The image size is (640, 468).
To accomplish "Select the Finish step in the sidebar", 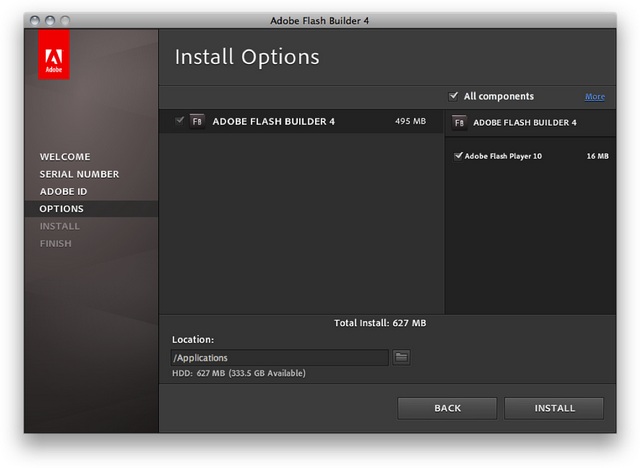I will [56, 244].
